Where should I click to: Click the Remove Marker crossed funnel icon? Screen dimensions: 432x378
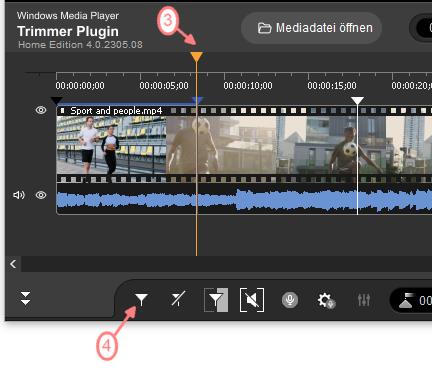tap(178, 299)
